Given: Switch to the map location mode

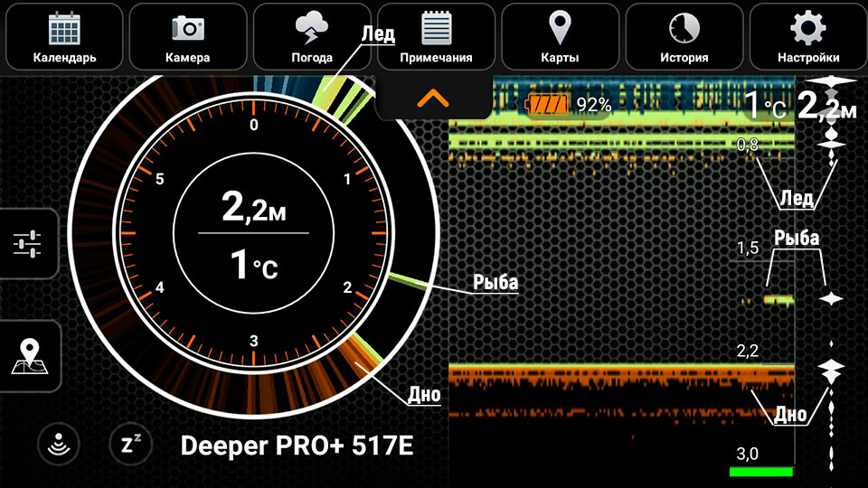Looking at the screenshot, I should point(28,355).
